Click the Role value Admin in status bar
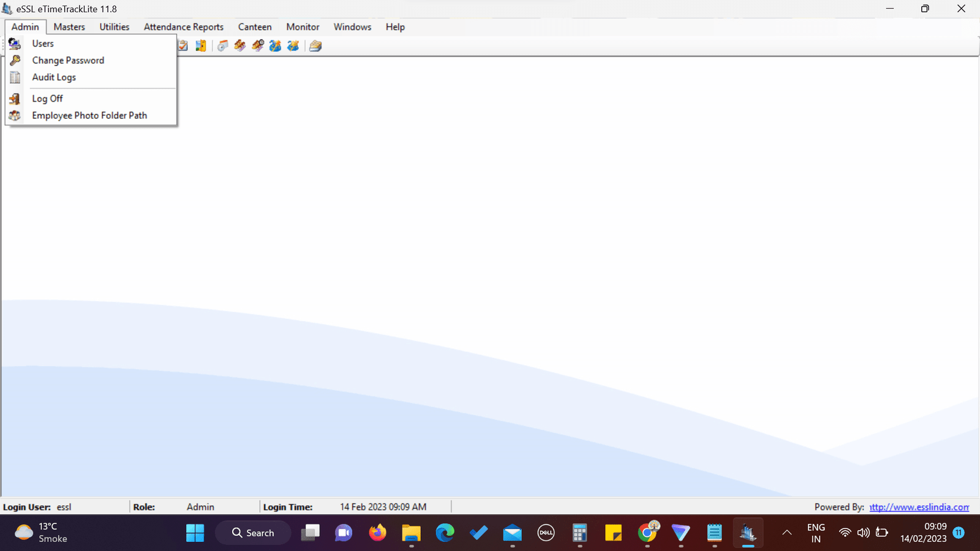Image resolution: width=980 pixels, height=551 pixels. pyautogui.click(x=200, y=507)
